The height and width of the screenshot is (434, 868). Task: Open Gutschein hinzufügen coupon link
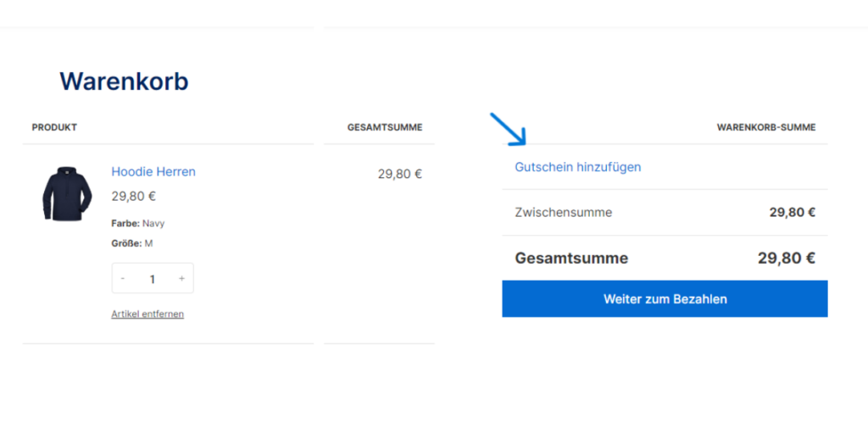pyautogui.click(x=578, y=167)
